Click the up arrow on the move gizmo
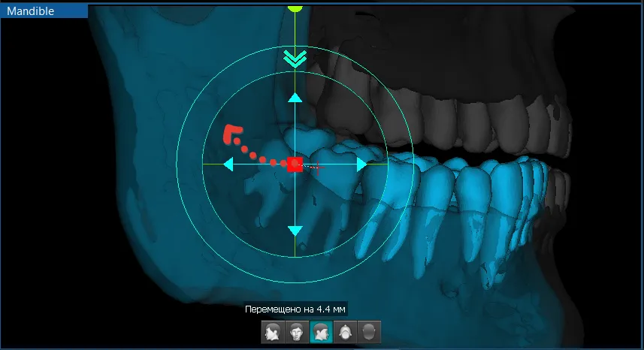 pyautogui.click(x=295, y=98)
